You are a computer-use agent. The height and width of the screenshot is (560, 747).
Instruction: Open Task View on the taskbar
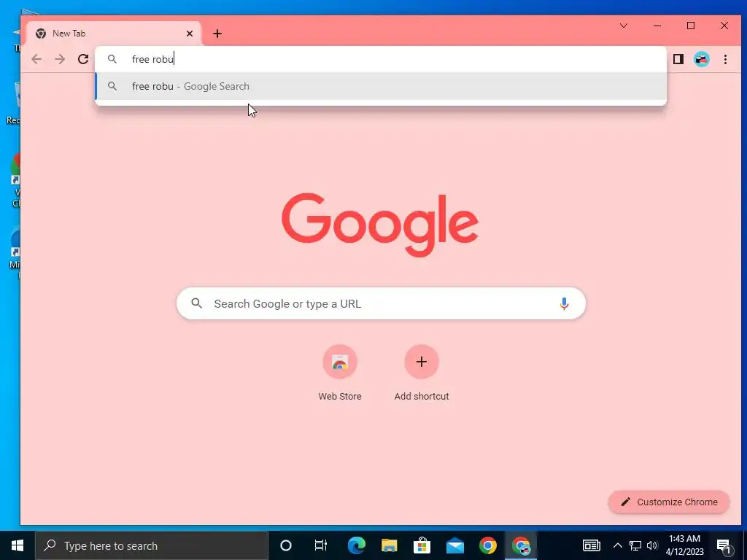point(321,545)
